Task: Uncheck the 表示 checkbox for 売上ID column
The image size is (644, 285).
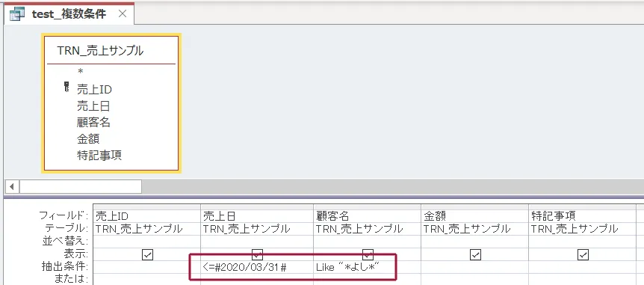Action: pyautogui.click(x=147, y=255)
